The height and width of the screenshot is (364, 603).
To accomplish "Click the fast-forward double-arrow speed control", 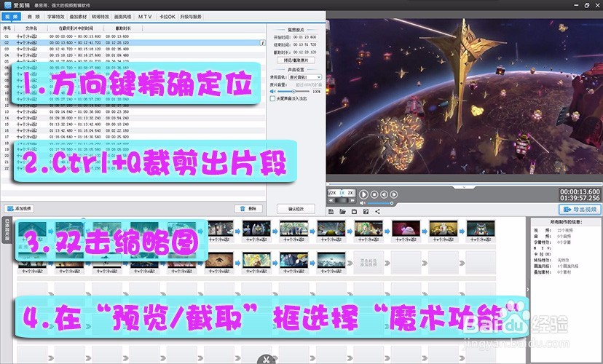I will click(352, 200).
